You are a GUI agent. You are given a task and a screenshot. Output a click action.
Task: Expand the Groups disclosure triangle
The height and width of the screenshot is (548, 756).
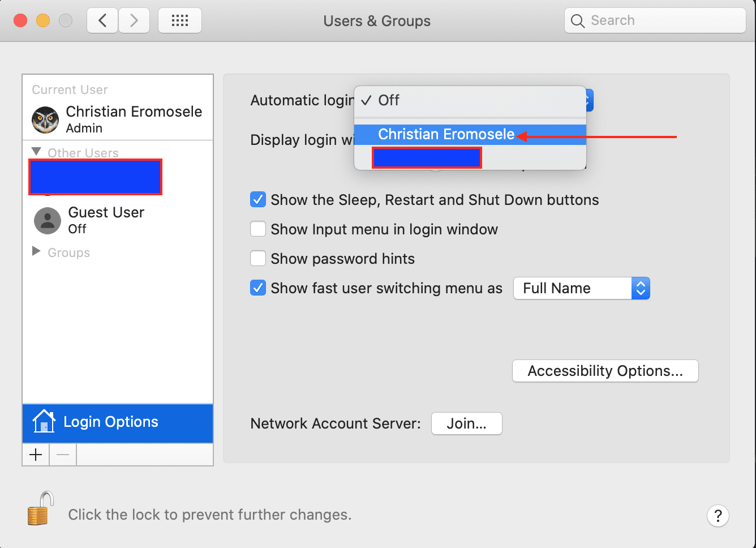click(x=36, y=251)
